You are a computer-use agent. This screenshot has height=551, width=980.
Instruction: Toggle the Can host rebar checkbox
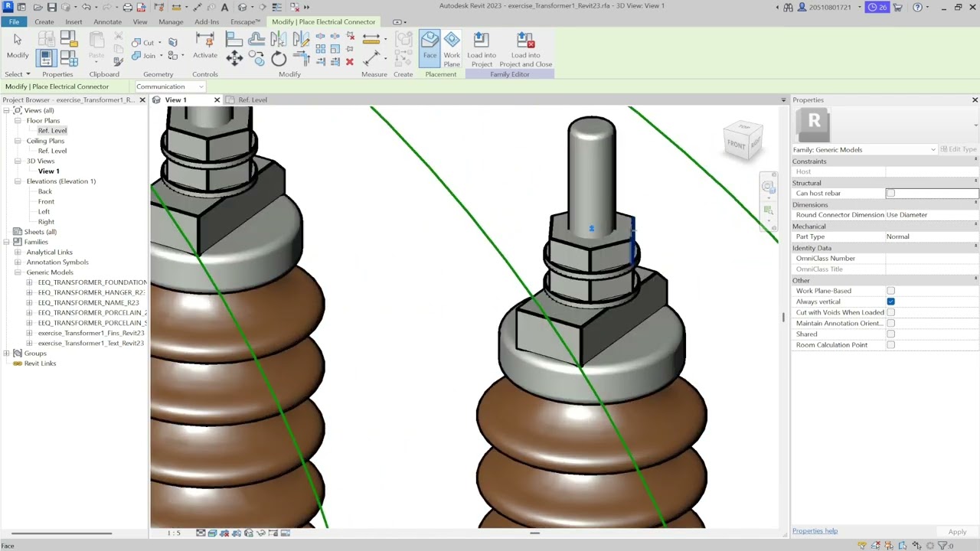(x=890, y=194)
